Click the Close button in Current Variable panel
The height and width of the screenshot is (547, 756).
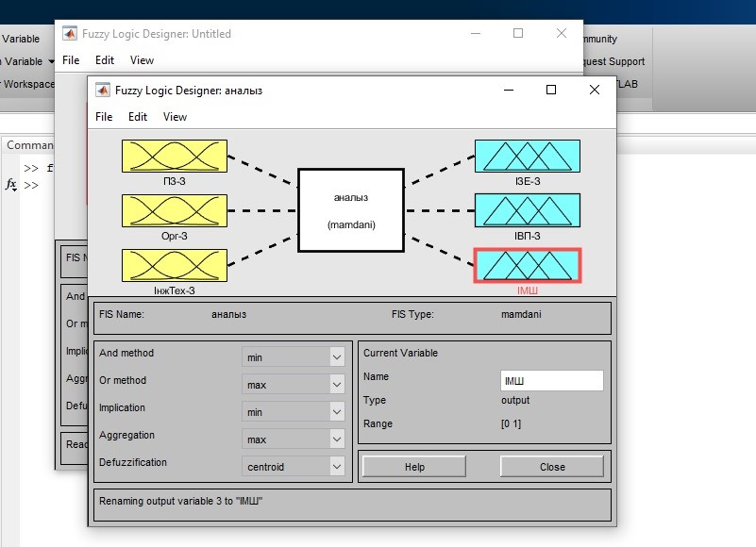tap(552, 467)
